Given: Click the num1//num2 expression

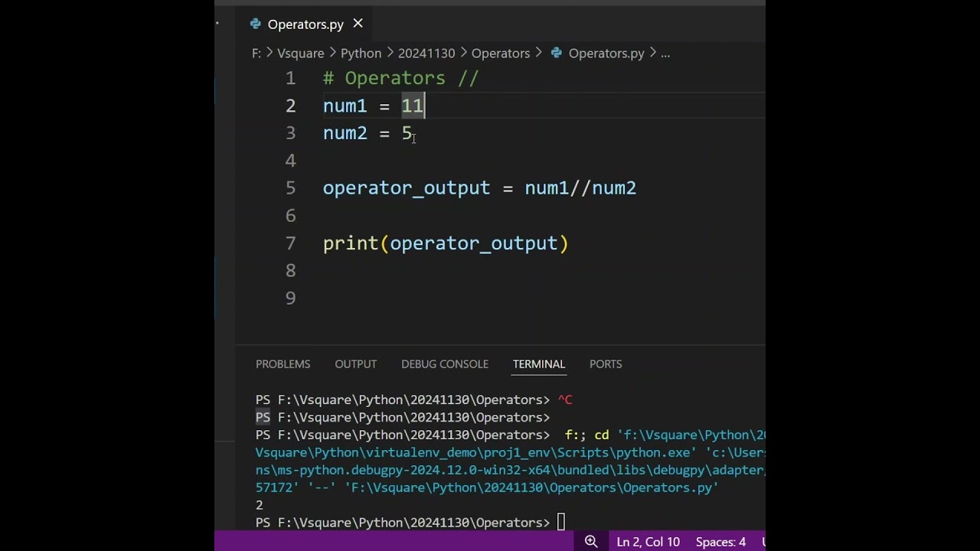Looking at the screenshot, I should click(580, 188).
